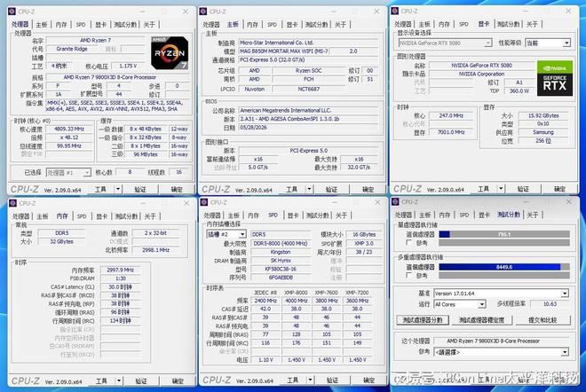Switch to SPD tab in the memory window
Viewport: 586px width, 392px height.
(82, 216)
